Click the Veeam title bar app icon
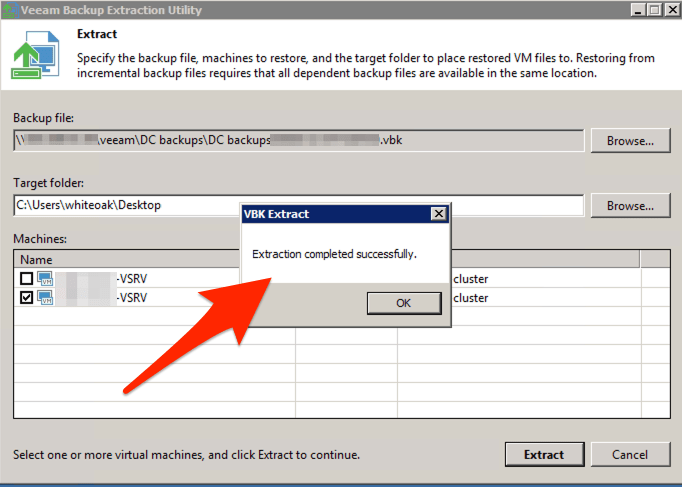Image resolution: width=682 pixels, height=487 pixels. coord(10,10)
